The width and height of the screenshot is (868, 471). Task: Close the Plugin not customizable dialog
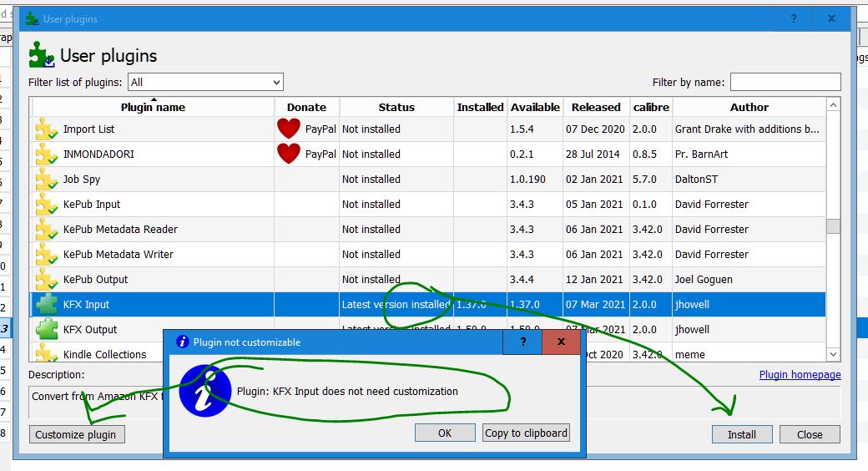click(x=561, y=342)
